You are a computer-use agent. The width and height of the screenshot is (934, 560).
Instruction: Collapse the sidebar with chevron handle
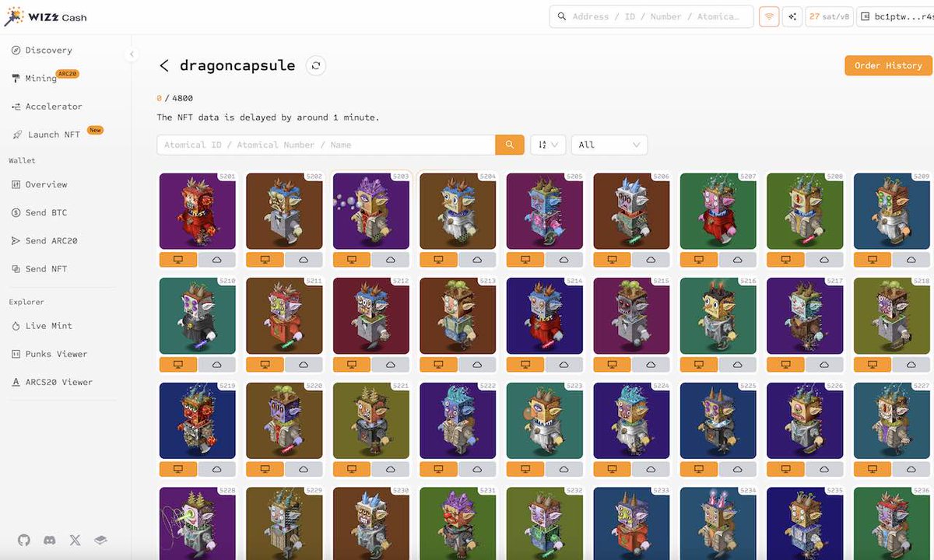132,54
